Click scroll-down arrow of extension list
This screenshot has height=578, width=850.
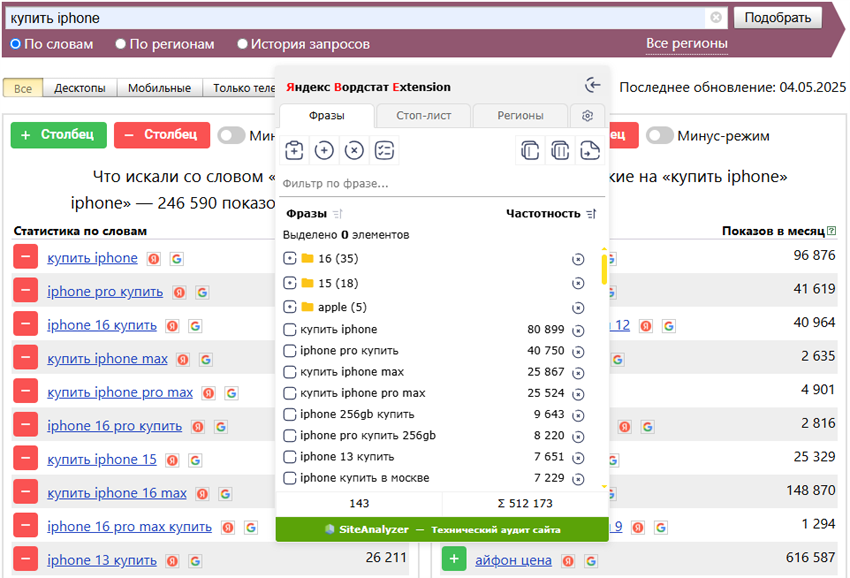coord(604,486)
